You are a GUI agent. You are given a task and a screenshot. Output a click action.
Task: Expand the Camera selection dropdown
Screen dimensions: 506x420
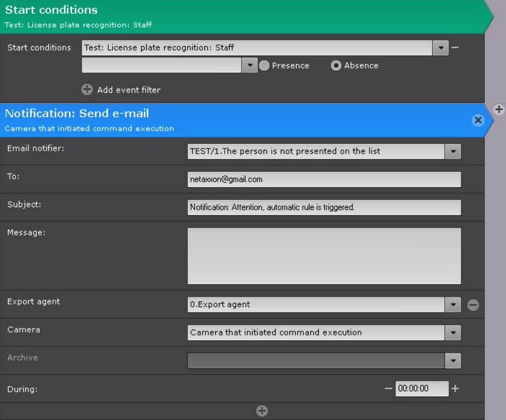(453, 333)
